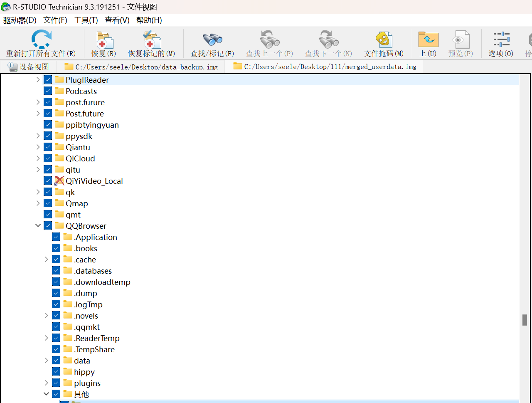The height and width of the screenshot is (403, 532).
Task: Uncheck the QQBrowser folder checkbox
Action: click(48, 226)
